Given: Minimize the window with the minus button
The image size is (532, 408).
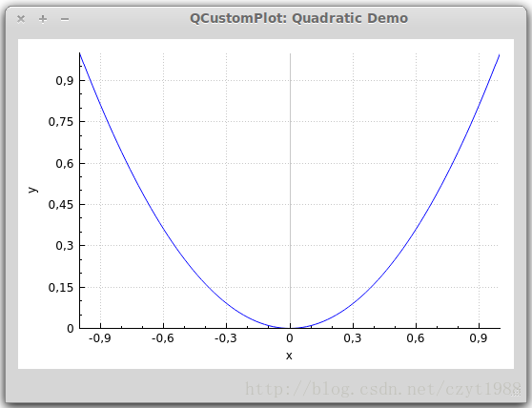Looking at the screenshot, I should 65,19.
